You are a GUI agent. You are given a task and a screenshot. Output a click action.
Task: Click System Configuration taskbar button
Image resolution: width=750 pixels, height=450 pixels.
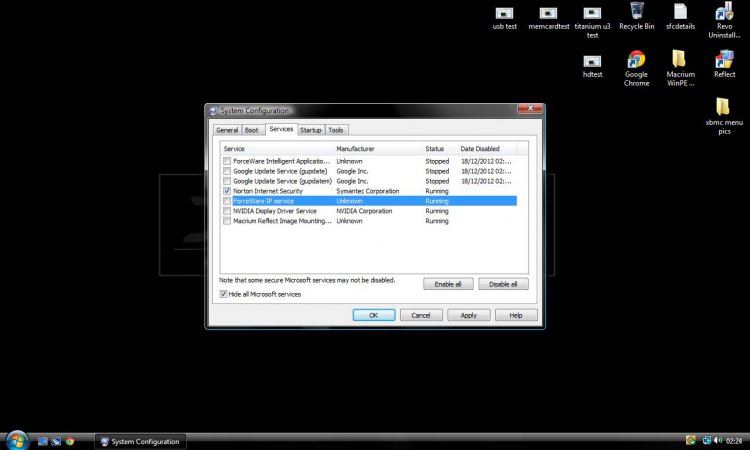139,441
